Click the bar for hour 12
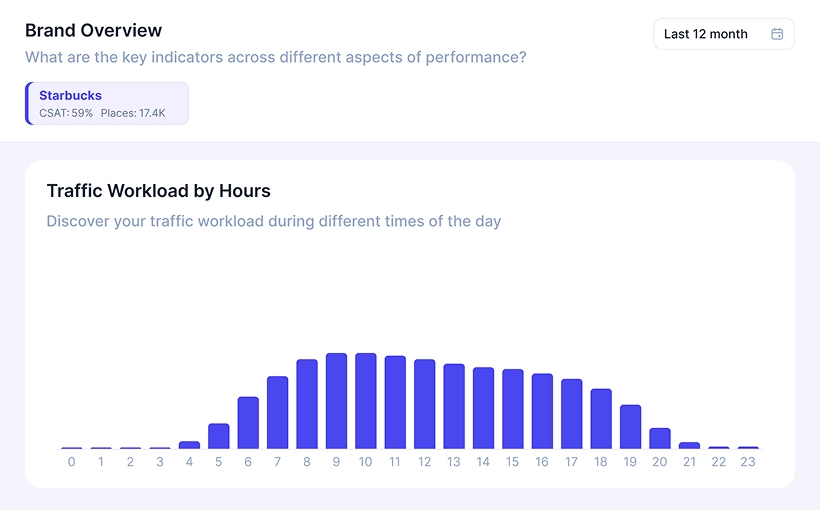The width and height of the screenshot is (820, 510). point(424,404)
